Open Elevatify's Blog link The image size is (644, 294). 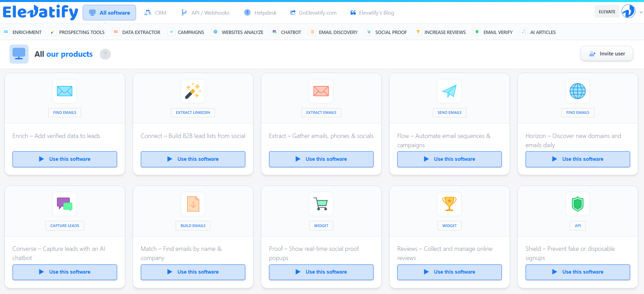372,13
